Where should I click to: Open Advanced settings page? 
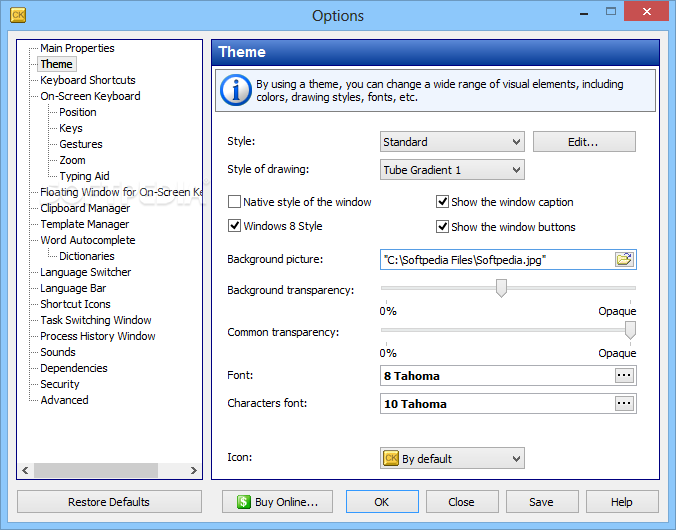coord(64,400)
